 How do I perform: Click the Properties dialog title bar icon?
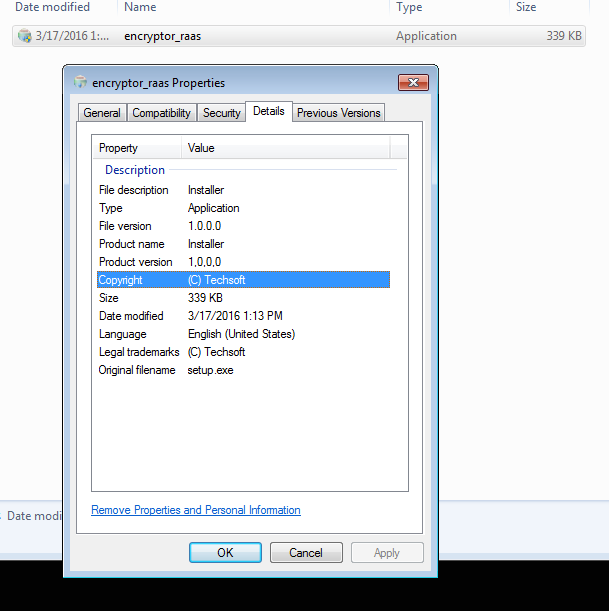click(x=80, y=82)
